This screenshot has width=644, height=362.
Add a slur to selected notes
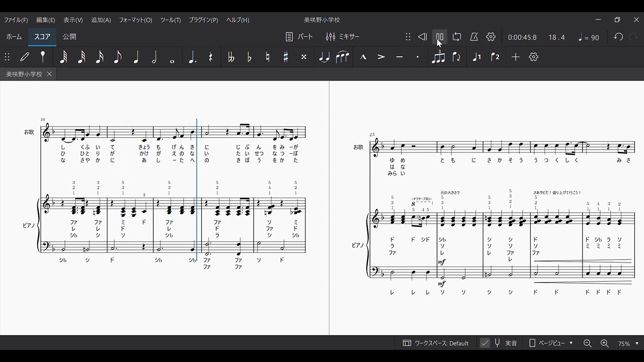point(342,57)
